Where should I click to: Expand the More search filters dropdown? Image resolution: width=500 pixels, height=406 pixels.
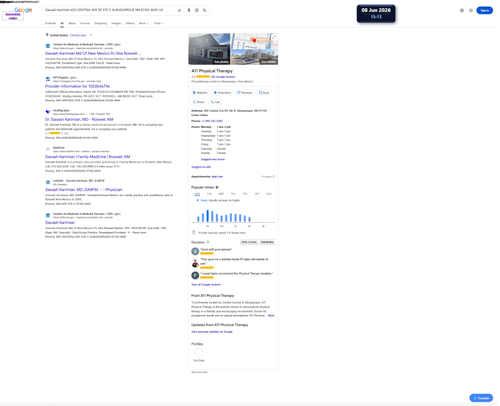tap(143, 23)
